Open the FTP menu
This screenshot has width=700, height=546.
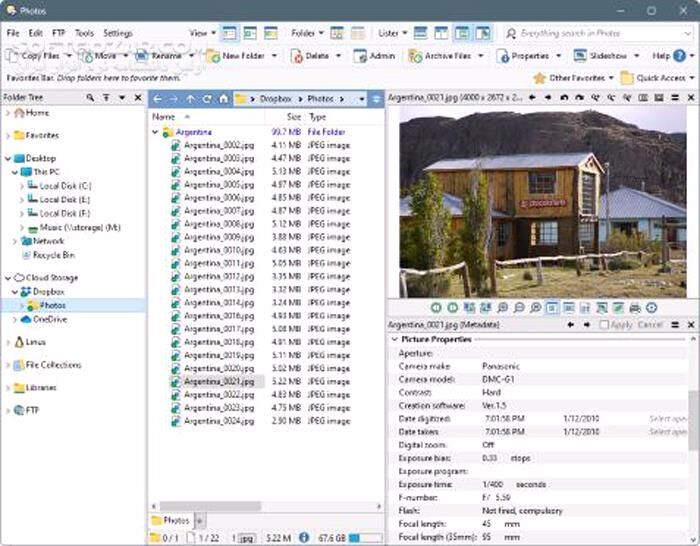click(x=60, y=33)
